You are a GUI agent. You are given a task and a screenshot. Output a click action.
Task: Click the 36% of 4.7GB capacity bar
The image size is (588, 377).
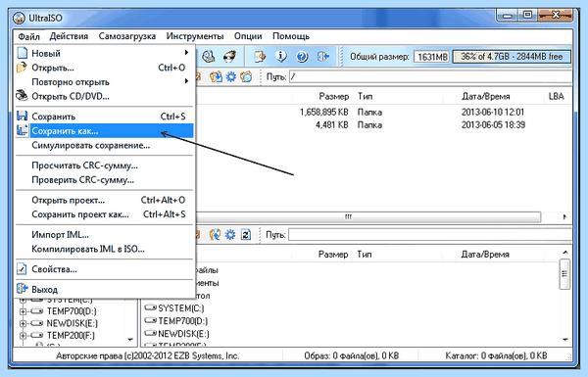[512, 57]
